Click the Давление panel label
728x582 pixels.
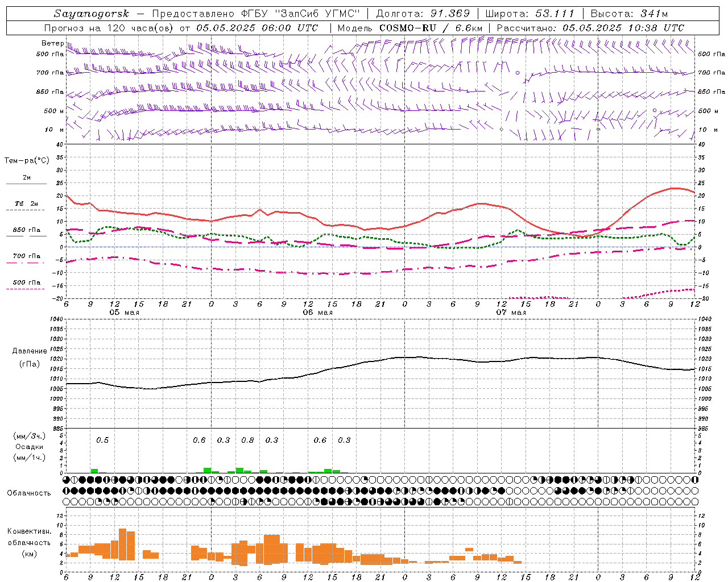tap(30, 351)
